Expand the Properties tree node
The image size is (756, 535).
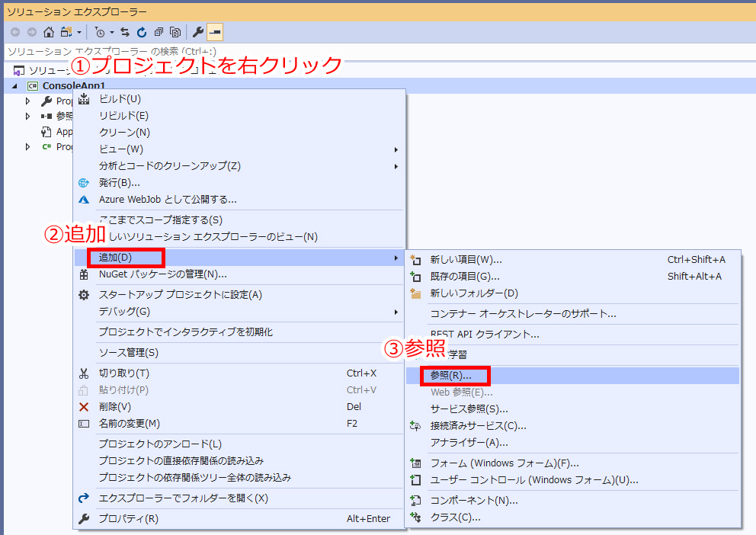point(28,101)
